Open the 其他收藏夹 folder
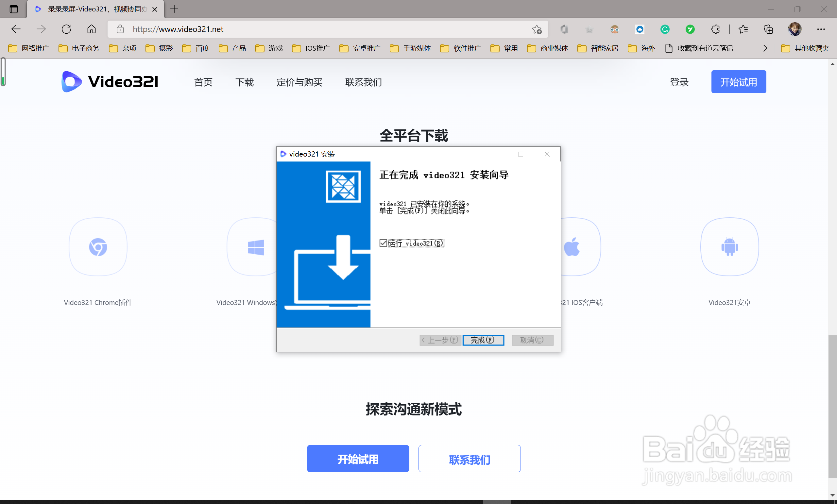Viewport: 837px width, 504px height. [805, 48]
